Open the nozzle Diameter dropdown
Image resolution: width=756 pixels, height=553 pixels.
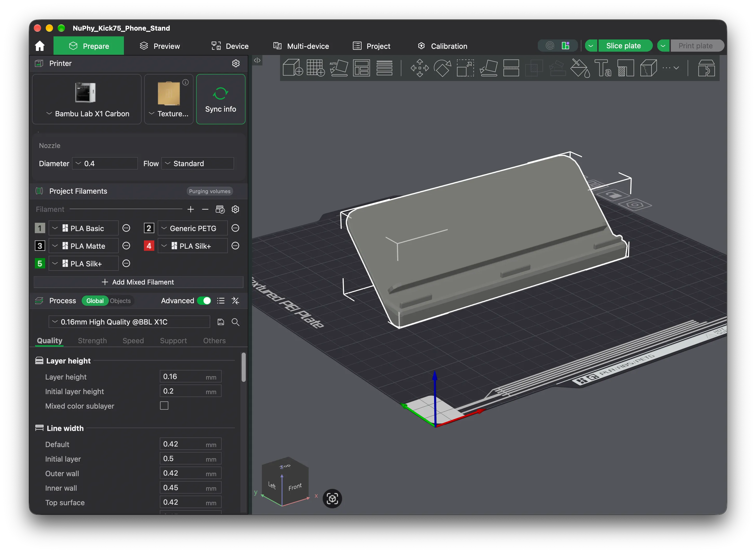coord(105,163)
